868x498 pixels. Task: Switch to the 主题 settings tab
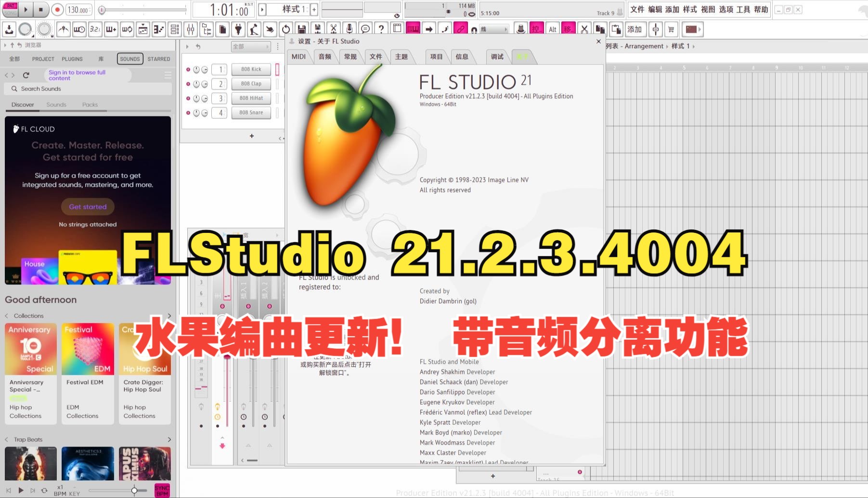click(x=402, y=56)
